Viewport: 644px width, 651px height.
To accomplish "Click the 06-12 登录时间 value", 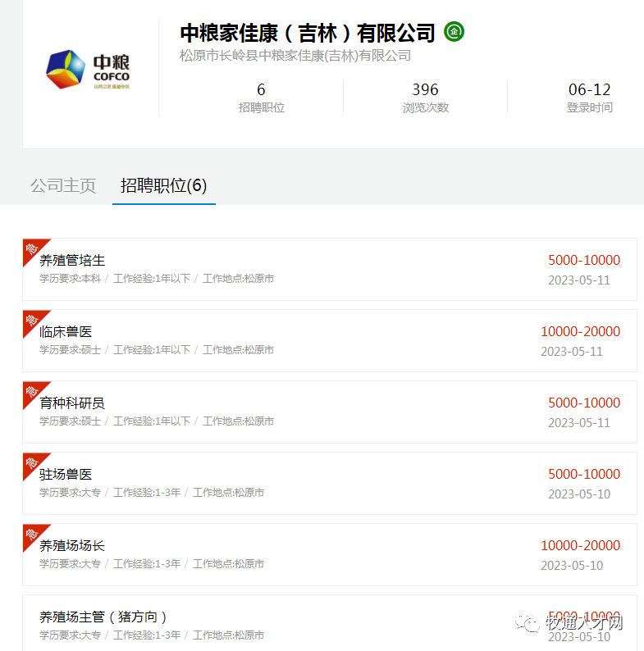I will [x=590, y=89].
